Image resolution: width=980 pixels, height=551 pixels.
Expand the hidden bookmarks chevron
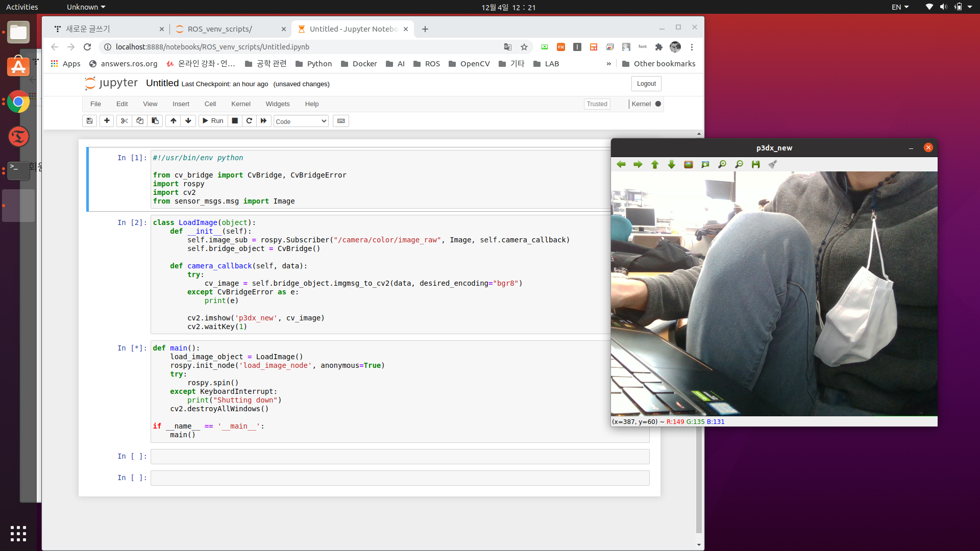click(x=608, y=64)
